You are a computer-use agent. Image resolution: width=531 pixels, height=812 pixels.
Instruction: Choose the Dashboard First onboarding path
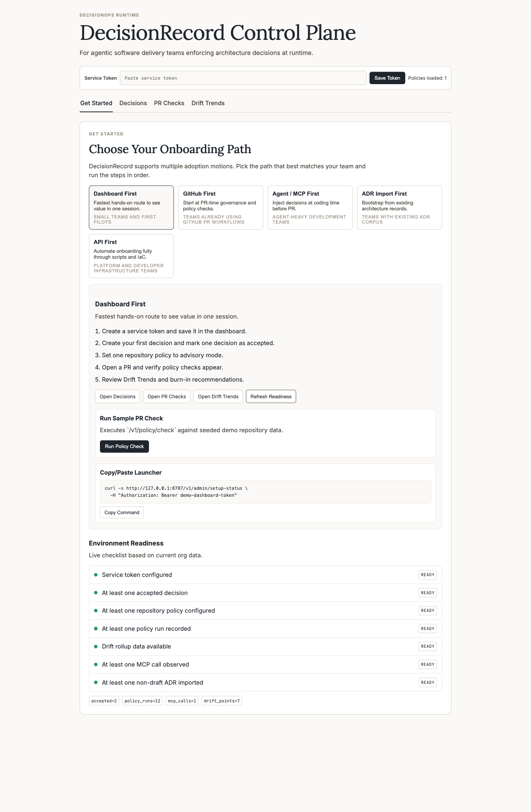131,207
